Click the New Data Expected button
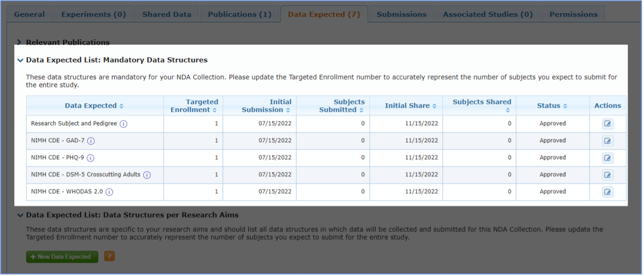Image resolution: width=644 pixels, height=276 pixels. coord(62,257)
